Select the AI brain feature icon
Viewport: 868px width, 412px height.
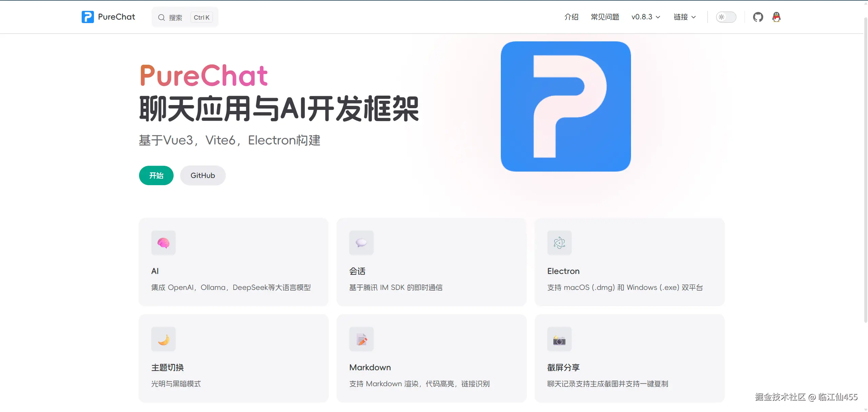coord(163,242)
